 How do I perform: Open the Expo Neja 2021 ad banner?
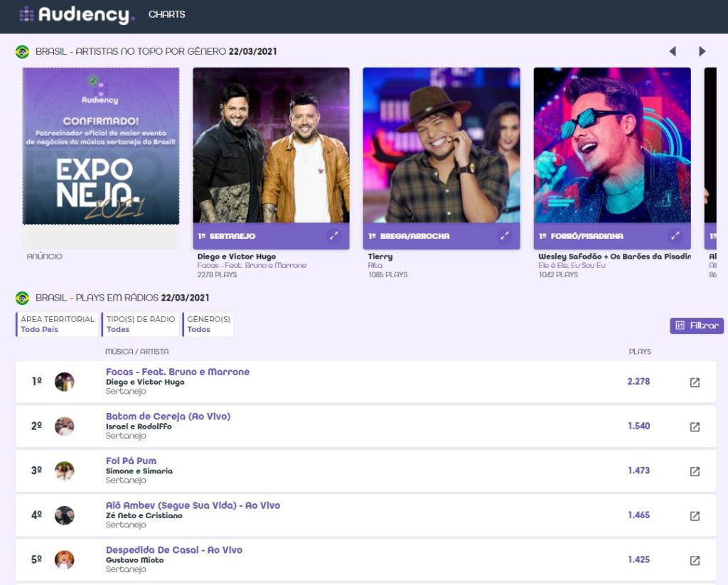(x=101, y=146)
